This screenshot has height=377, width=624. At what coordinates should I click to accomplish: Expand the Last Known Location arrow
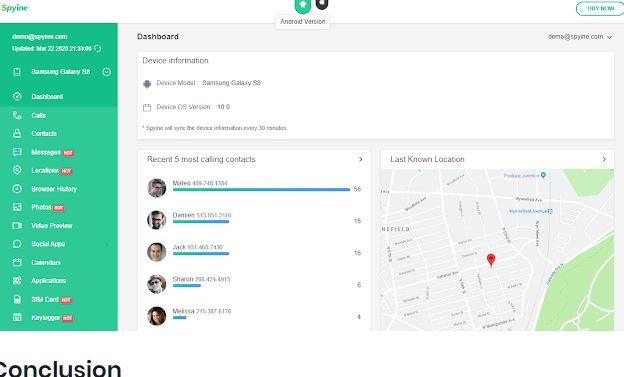(x=604, y=159)
